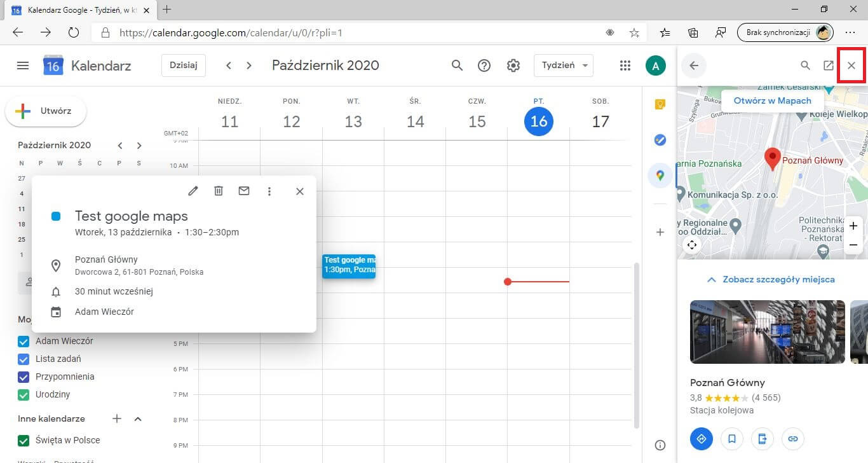868x463 pixels.
Task: Select the Google Maps side panel icon
Action: tap(660, 176)
